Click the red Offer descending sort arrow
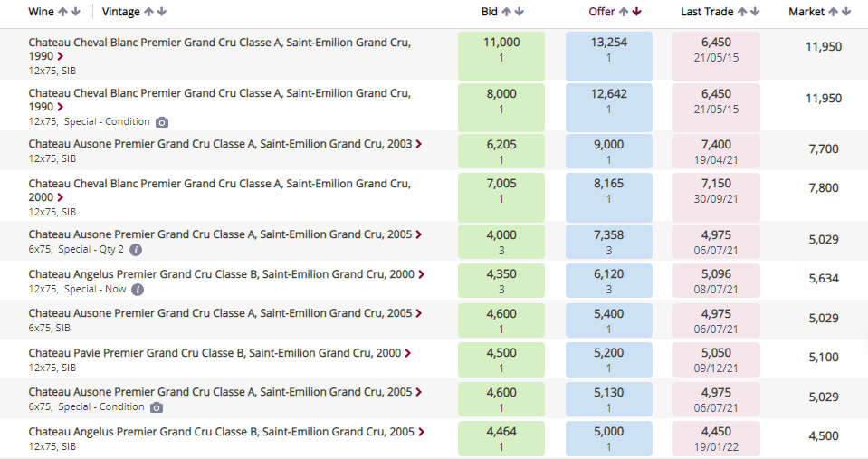This screenshot has width=868, height=459. [636, 12]
